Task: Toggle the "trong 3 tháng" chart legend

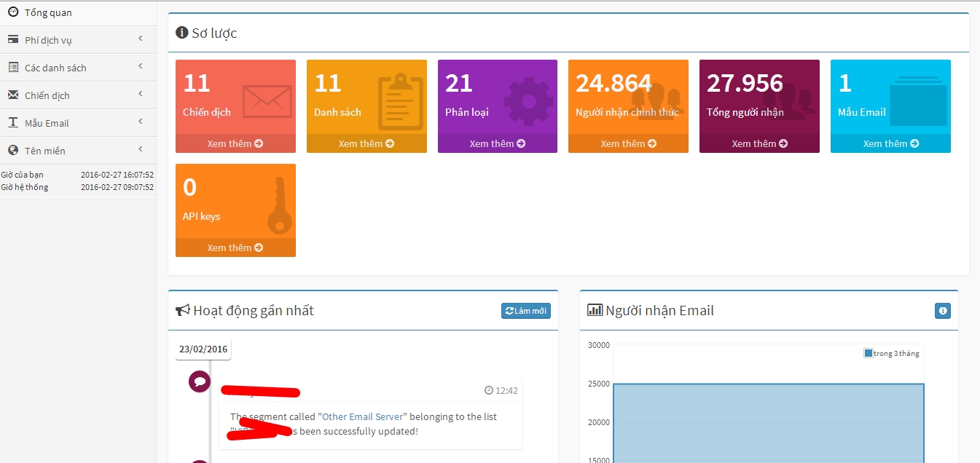Action: (x=892, y=353)
